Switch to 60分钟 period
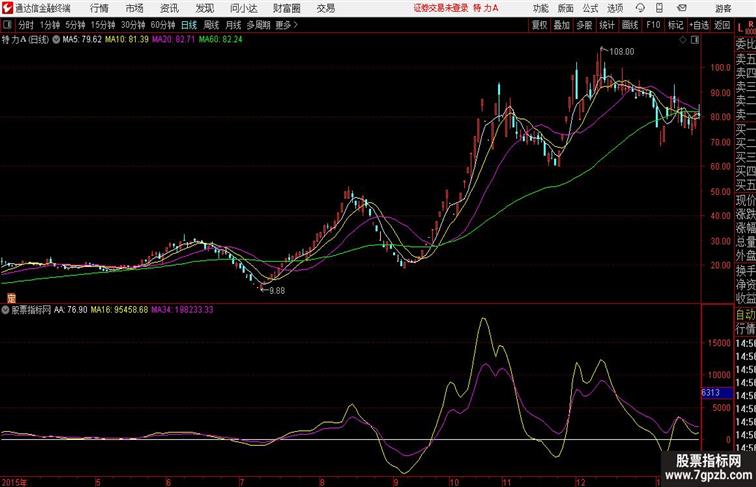756x487 pixels. 163,25
